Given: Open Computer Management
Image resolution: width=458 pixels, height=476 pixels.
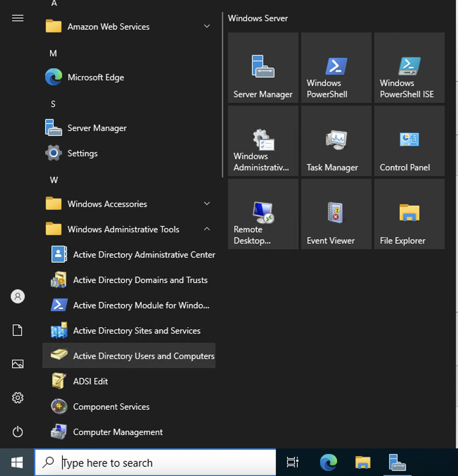Looking at the screenshot, I should pyautogui.click(x=129, y=432).
